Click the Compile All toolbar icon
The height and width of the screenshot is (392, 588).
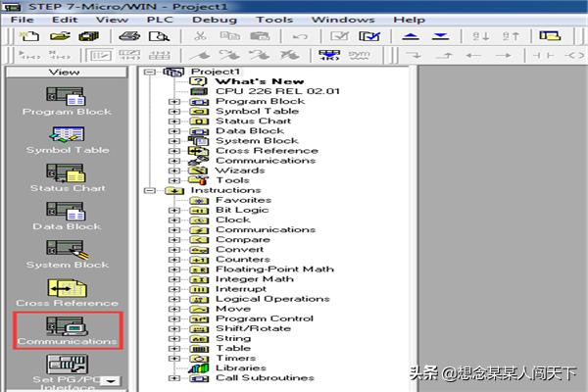pos(369,36)
